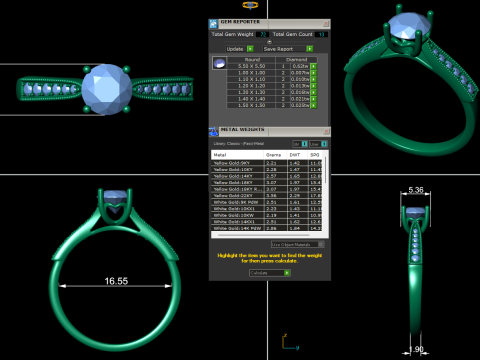Click the 1.90 shank width dimension

click(416, 349)
